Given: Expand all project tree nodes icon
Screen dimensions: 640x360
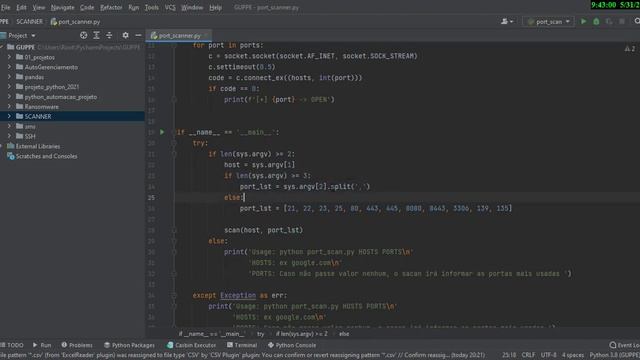Looking at the screenshot, I should point(96,36).
